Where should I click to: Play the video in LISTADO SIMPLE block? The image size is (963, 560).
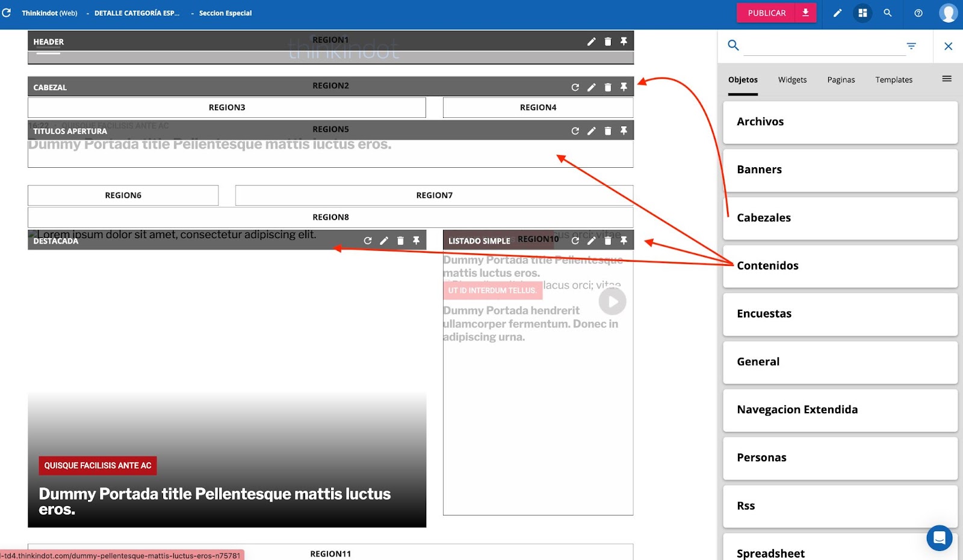tap(612, 301)
